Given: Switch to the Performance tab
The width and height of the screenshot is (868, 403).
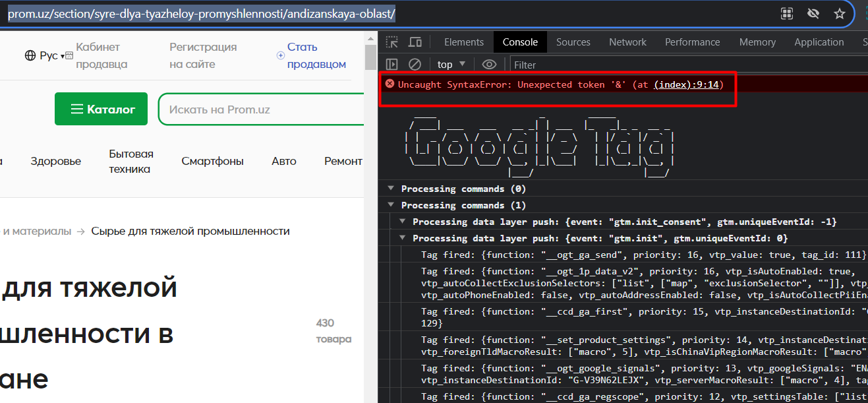Looking at the screenshot, I should 693,42.
